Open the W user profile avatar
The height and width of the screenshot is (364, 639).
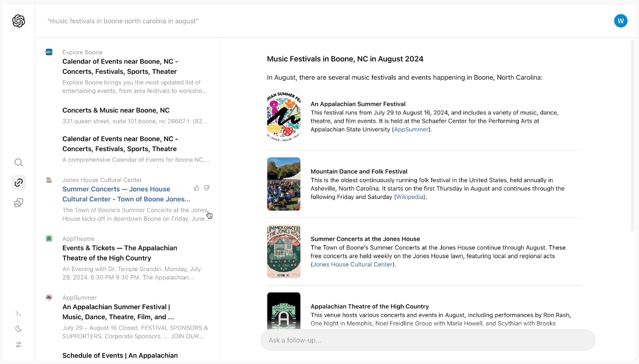pyautogui.click(x=620, y=21)
